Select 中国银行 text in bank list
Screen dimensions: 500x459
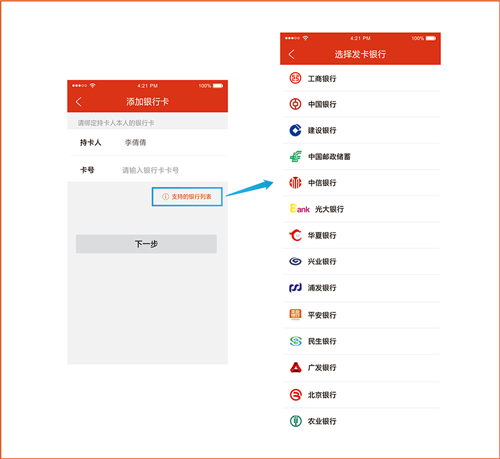click(x=322, y=104)
